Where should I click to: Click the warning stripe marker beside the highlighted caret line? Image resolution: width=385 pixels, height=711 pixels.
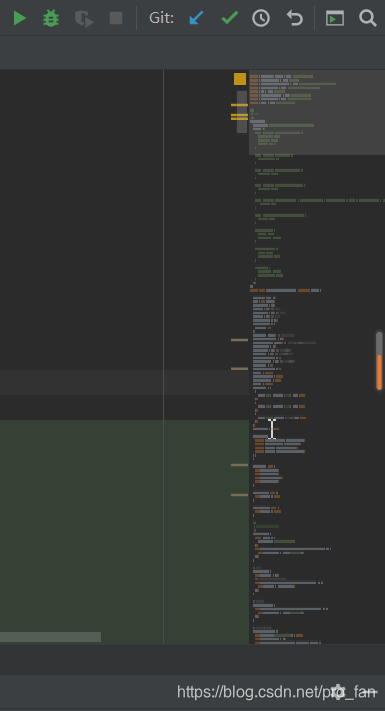pyautogui.click(x=239, y=369)
